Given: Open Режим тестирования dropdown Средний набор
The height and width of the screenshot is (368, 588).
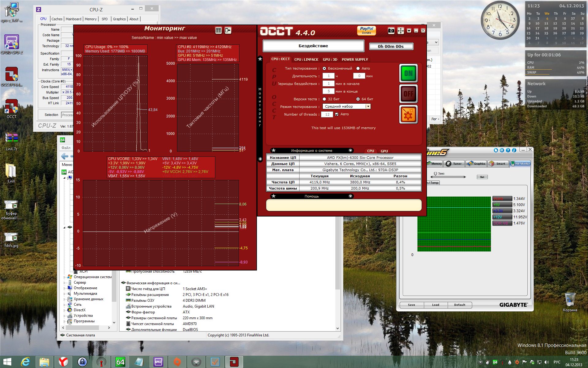Looking at the screenshot, I should 346,106.
